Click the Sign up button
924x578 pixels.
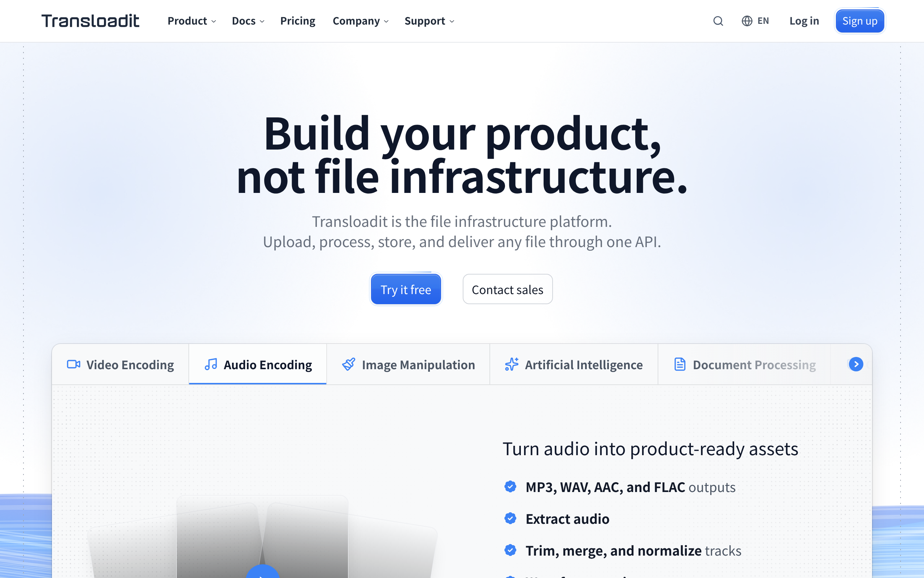(860, 21)
